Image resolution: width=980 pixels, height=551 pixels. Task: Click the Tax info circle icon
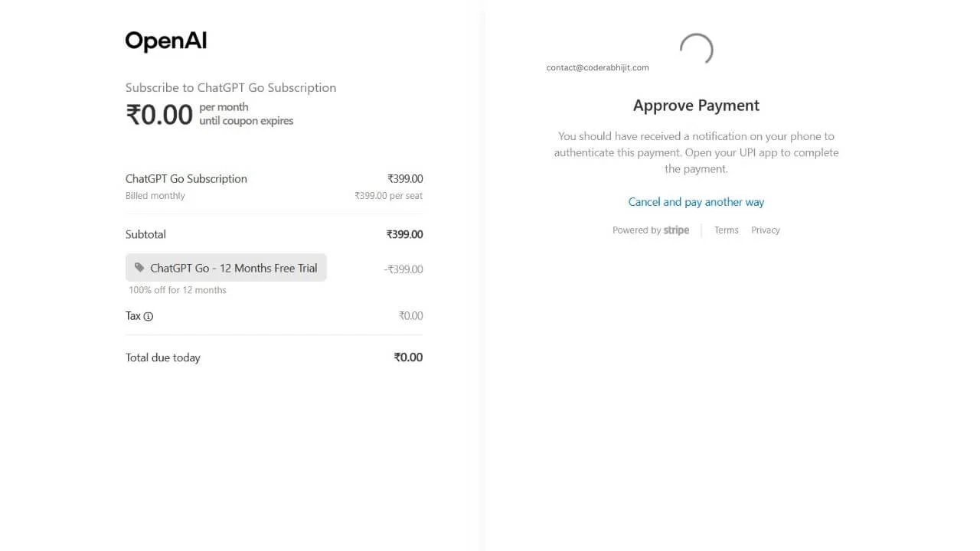[x=149, y=316]
